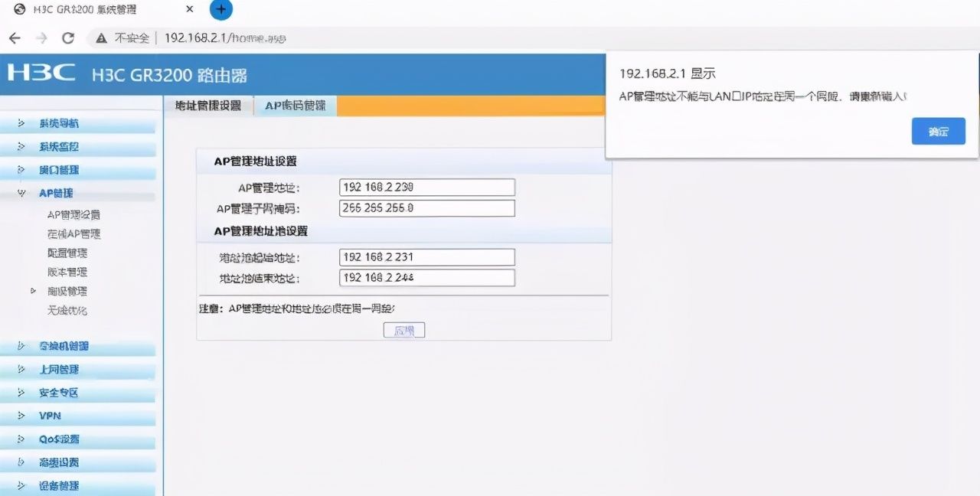Click the AP管理地址 field with 192.168.2.239
The height and width of the screenshot is (496, 980).
tap(427, 188)
